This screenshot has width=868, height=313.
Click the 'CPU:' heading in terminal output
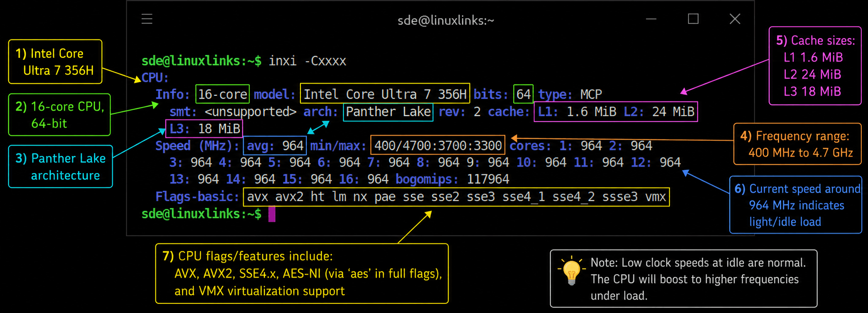(x=155, y=78)
